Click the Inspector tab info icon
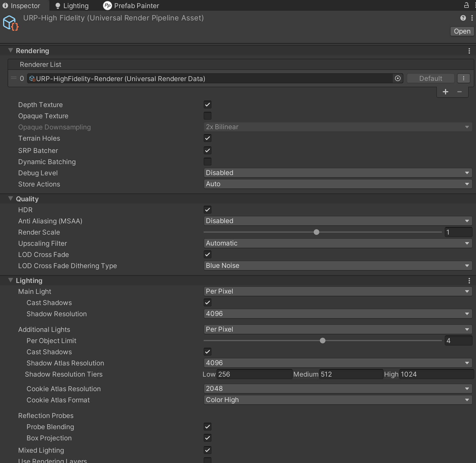The width and height of the screenshot is (476, 463). [x=5, y=6]
